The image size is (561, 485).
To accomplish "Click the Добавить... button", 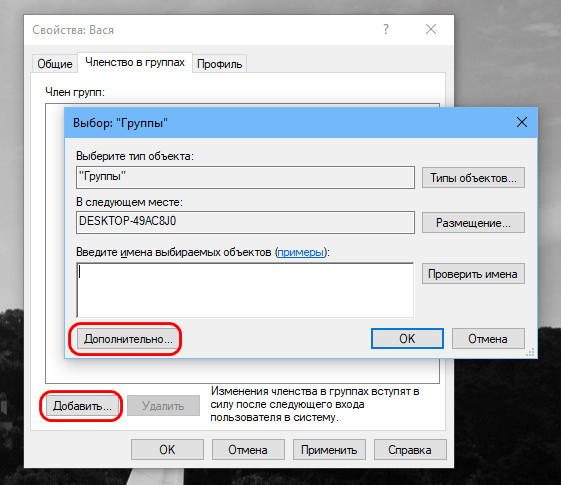I will (x=82, y=406).
